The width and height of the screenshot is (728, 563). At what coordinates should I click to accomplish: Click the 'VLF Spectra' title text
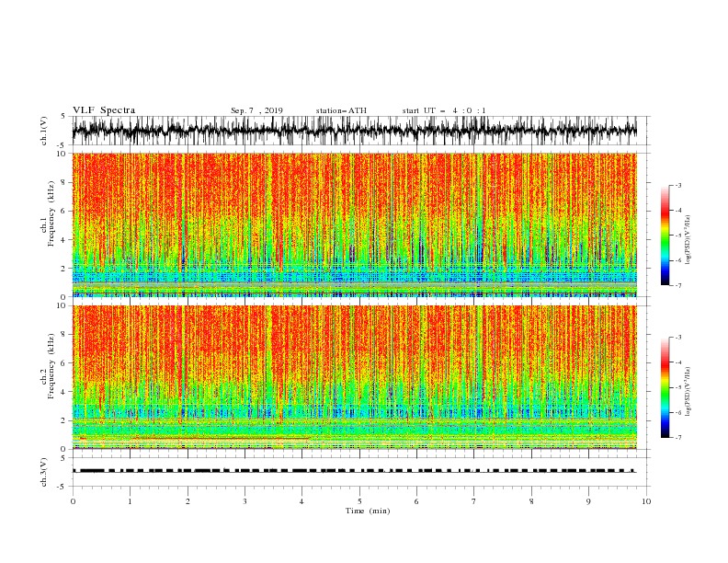(x=104, y=110)
